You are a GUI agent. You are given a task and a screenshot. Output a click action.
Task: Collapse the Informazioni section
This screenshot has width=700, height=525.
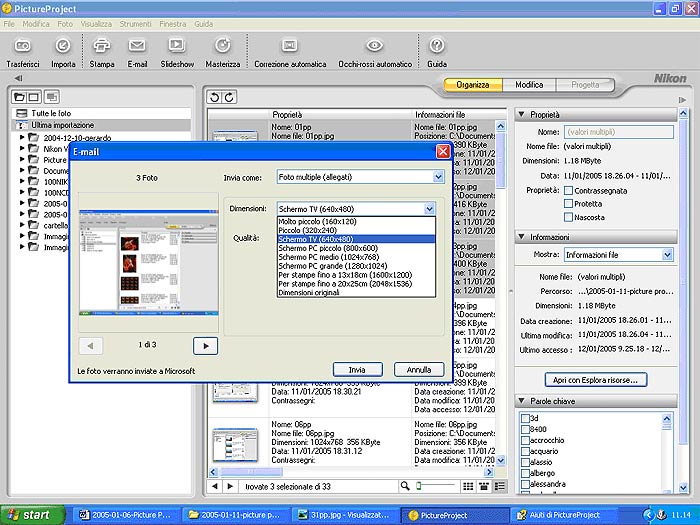(x=521, y=237)
